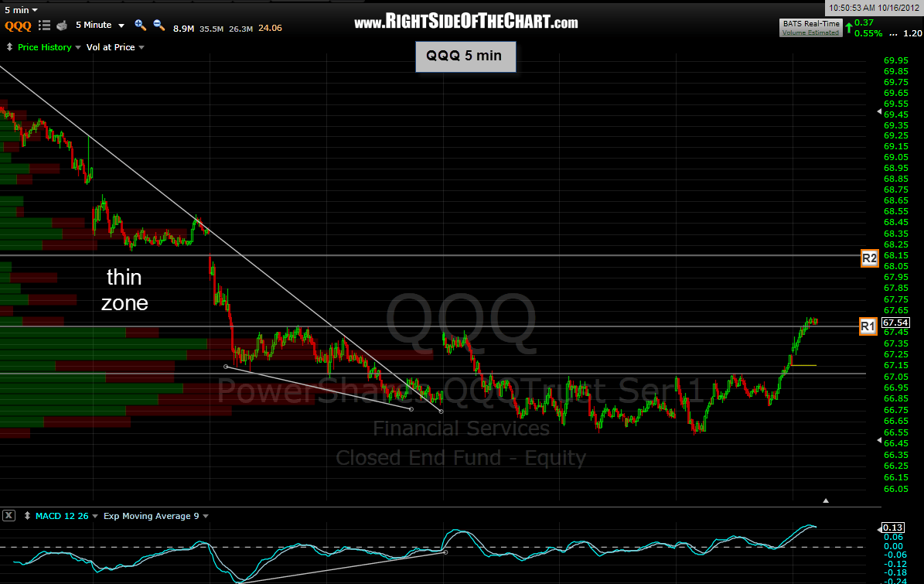
Task: Click the 66.05 price axis label
Action: (895, 489)
